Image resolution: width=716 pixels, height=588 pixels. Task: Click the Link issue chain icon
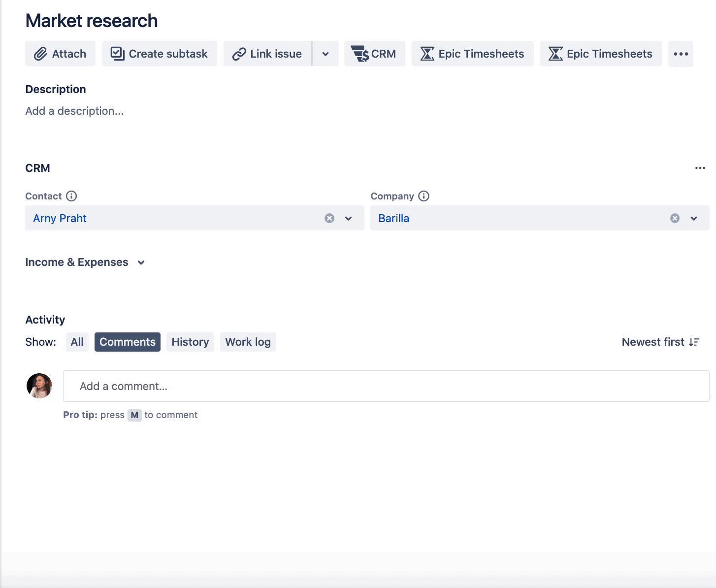point(240,53)
